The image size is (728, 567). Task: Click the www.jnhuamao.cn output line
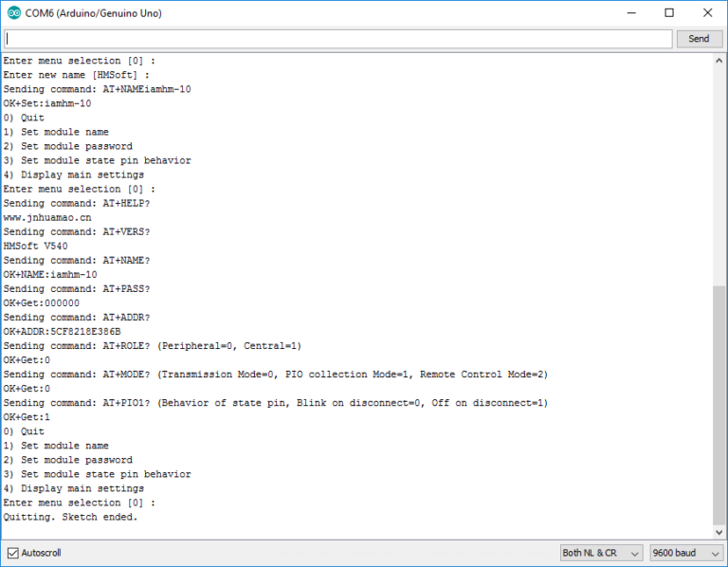pyautogui.click(x=49, y=217)
